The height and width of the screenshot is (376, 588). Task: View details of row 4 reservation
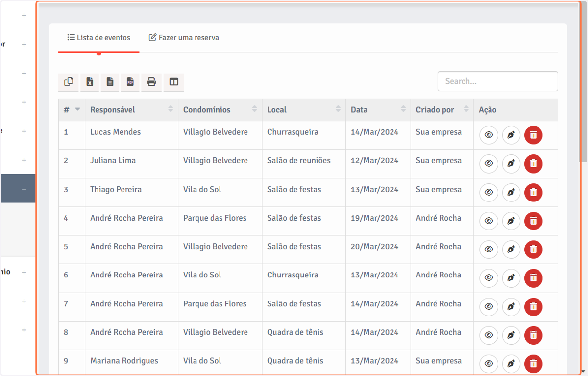tap(489, 221)
